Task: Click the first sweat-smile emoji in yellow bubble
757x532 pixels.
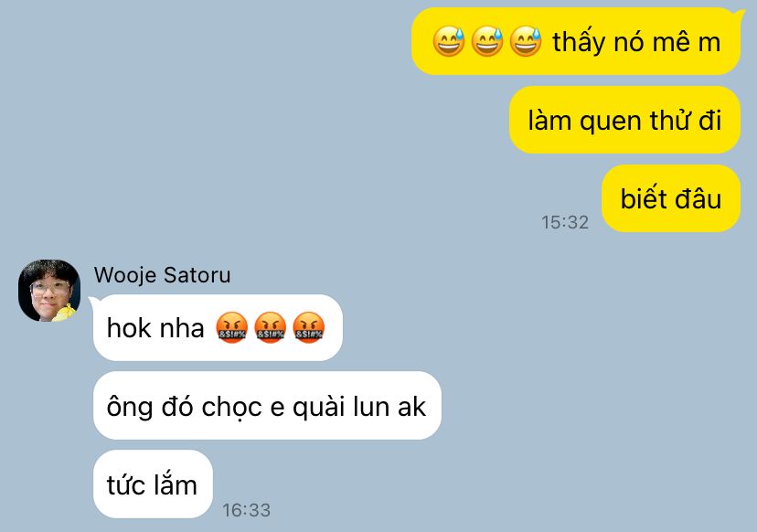Action: tap(449, 41)
